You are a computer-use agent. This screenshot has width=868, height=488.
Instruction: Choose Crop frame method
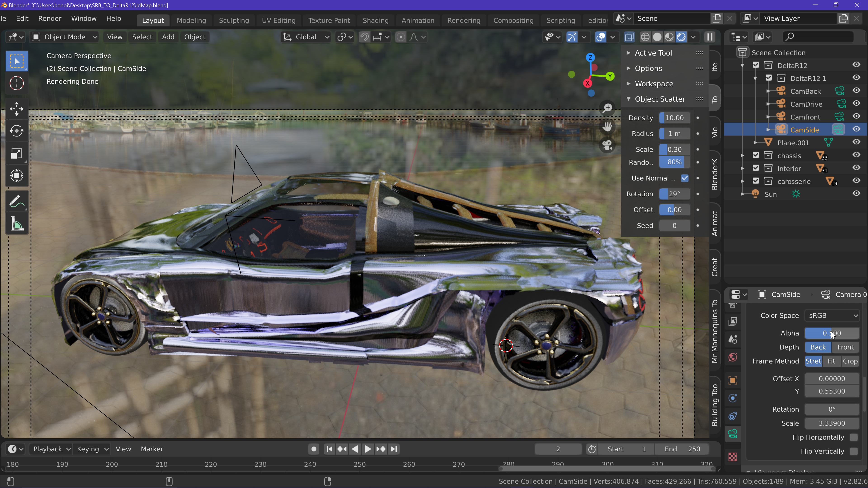coord(850,361)
